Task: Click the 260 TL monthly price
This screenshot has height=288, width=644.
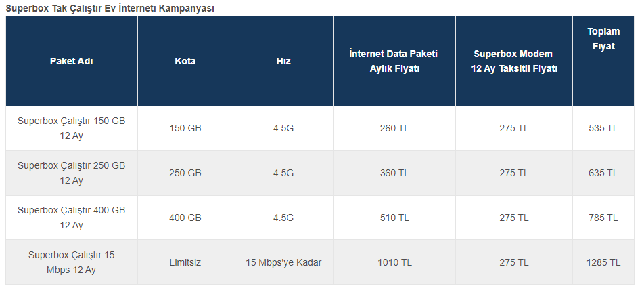Action: (x=394, y=128)
